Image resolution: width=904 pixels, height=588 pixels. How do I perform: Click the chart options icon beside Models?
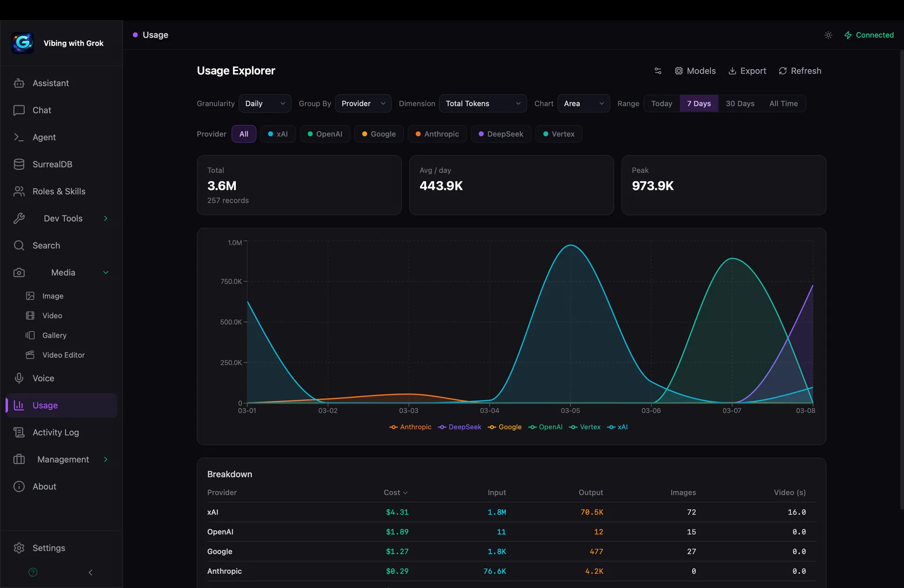(x=657, y=71)
